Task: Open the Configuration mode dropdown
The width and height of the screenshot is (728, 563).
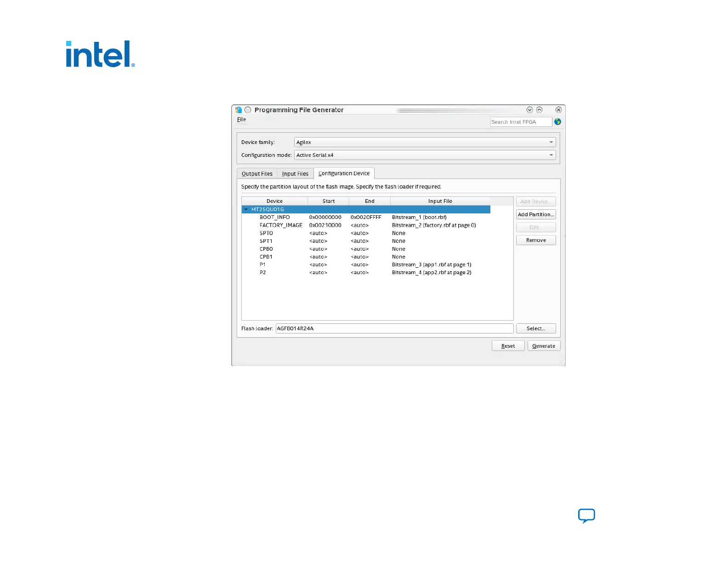Action: tap(425, 155)
